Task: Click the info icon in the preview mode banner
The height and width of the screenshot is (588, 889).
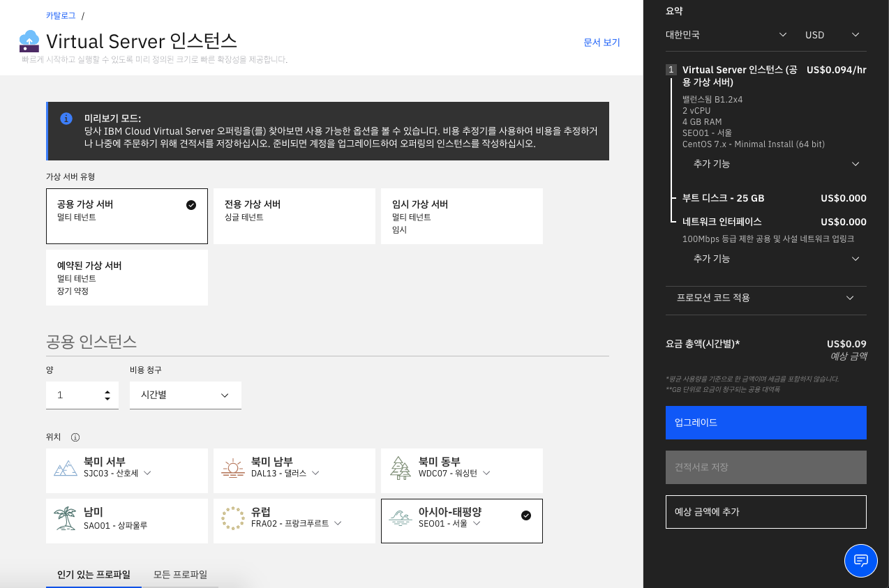Action: coord(66,119)
